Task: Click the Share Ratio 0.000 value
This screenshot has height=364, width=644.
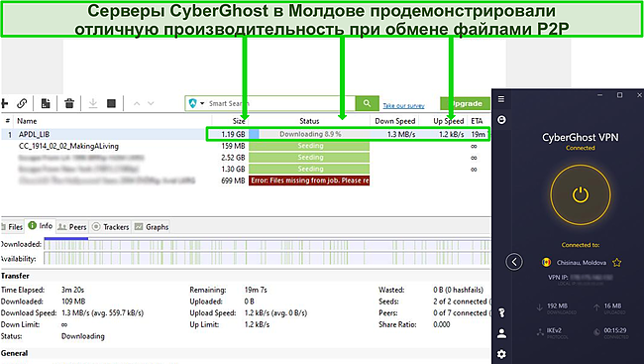Action: coord(442,324)
